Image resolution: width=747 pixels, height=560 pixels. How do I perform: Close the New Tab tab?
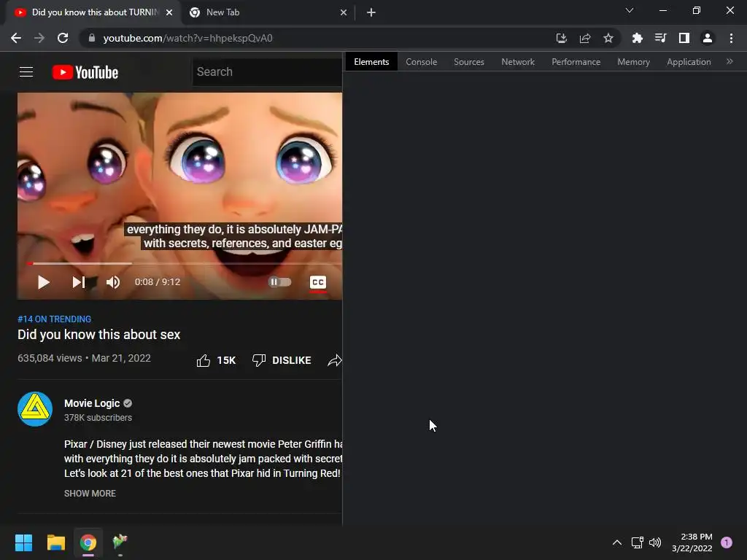[x=344, y=12]
